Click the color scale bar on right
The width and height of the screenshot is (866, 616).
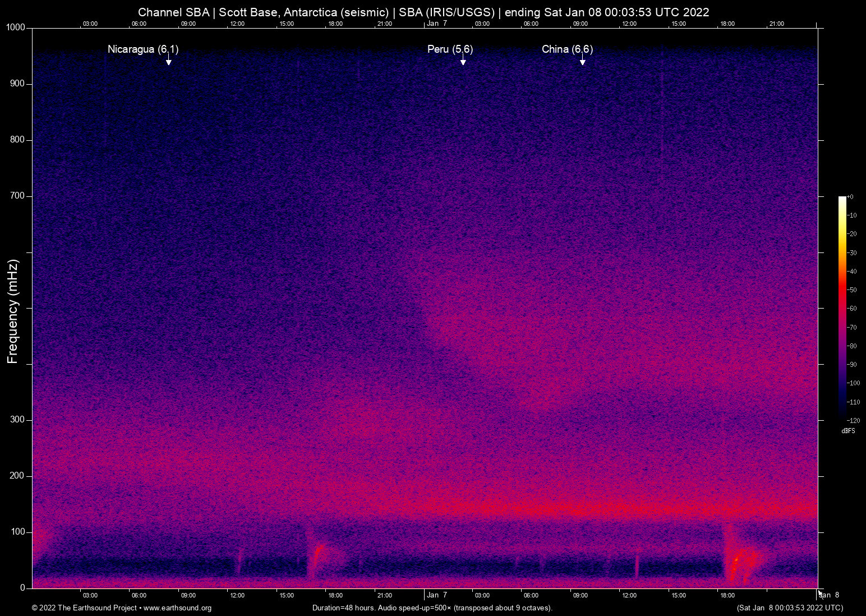[x=842, y=307]
